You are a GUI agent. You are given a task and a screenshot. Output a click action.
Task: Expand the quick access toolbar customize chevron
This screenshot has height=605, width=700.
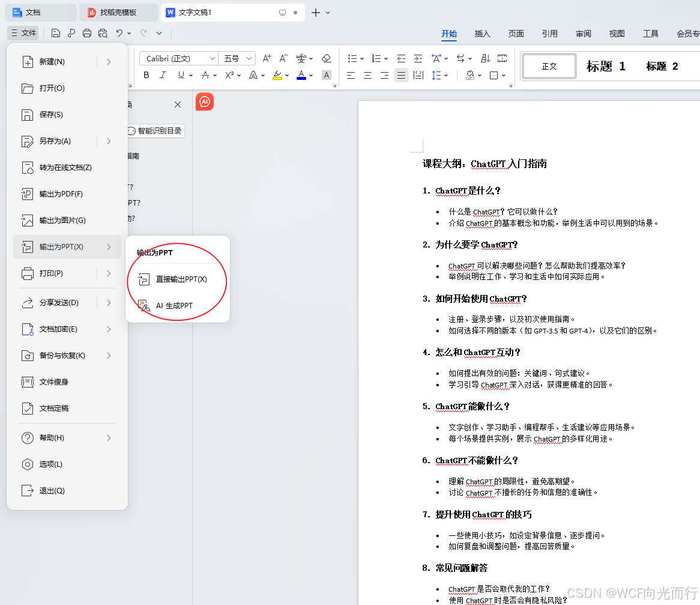(159, 33)
